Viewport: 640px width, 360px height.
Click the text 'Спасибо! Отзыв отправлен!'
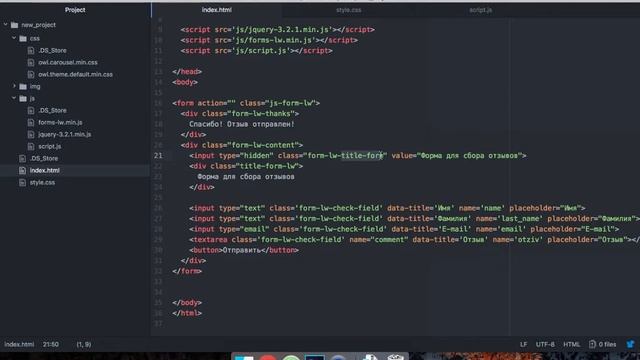242,124
